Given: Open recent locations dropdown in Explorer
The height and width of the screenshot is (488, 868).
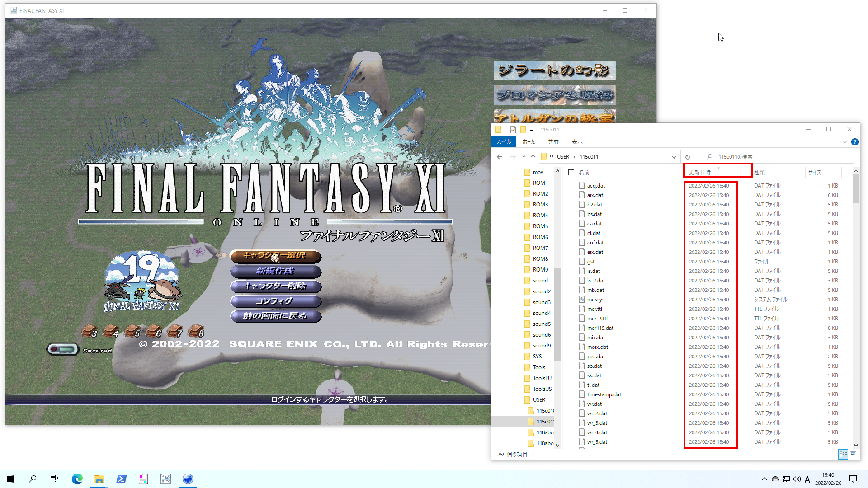Looking at the screenshot, I should 524,157.
